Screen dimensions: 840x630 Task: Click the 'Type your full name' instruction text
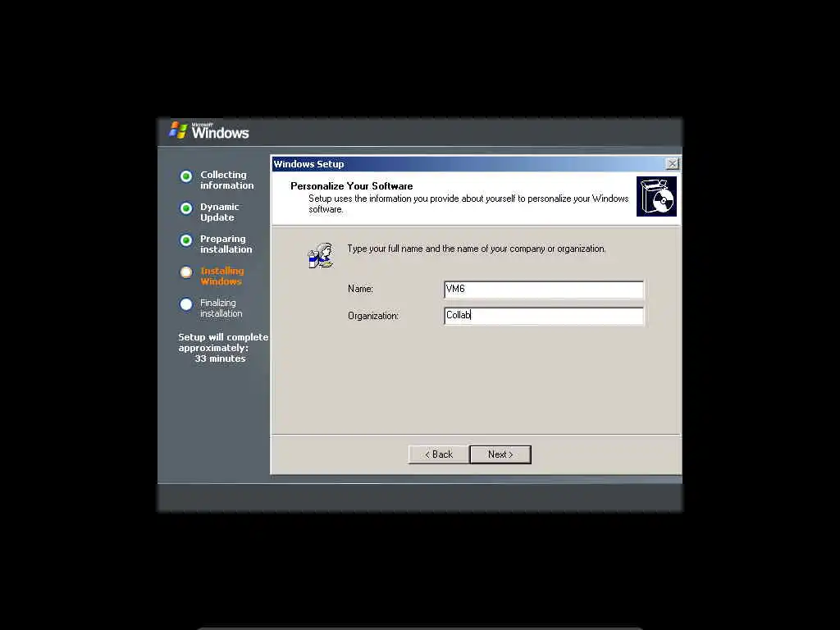pyautogui.click(x=477, y=249)
